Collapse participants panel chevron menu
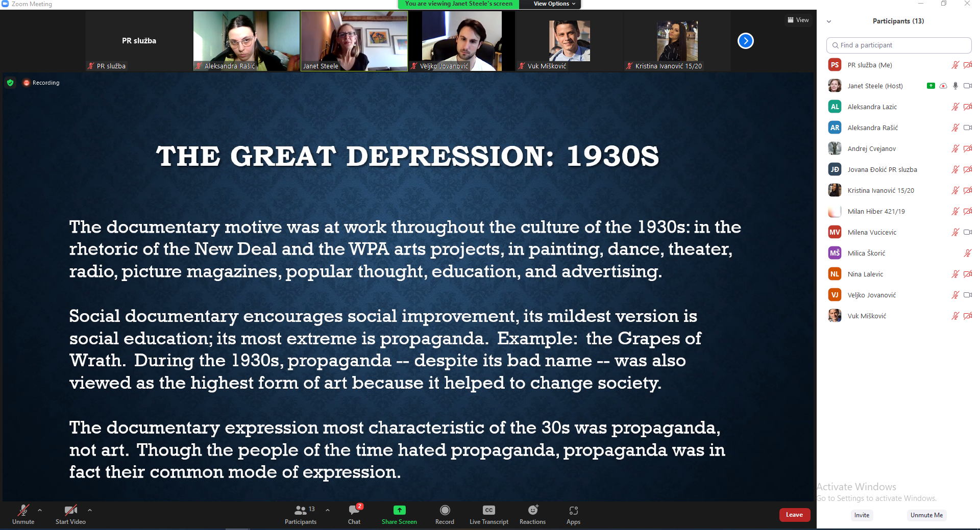The width and height of the screenshot is (980, 530). pyautogui.click(x=829, y=21)
